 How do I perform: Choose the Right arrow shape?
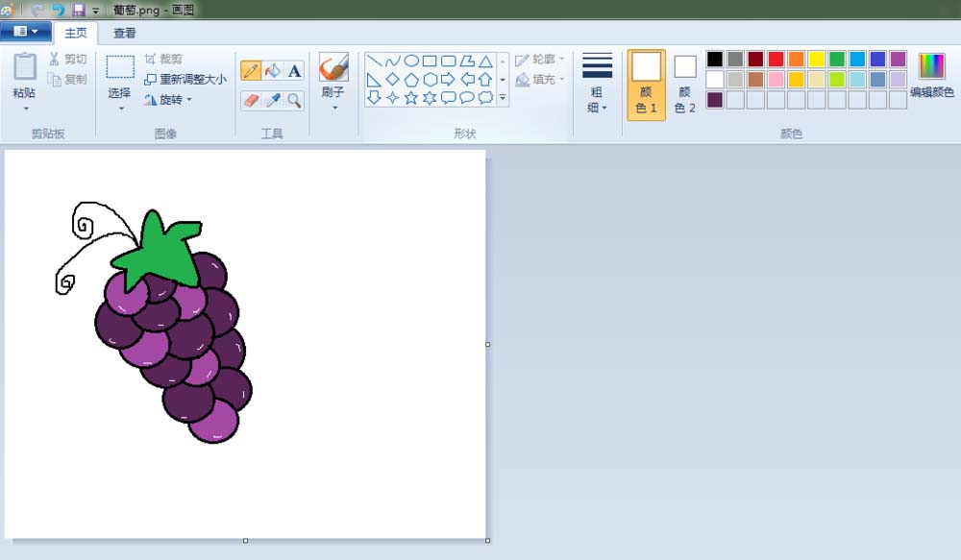(x=448, y=79)
